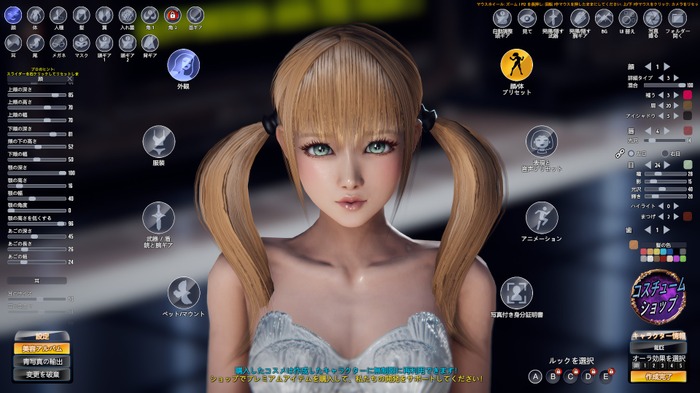Click the take-photo camera shutter icon
700x393 pixels.
pos(652,18)
